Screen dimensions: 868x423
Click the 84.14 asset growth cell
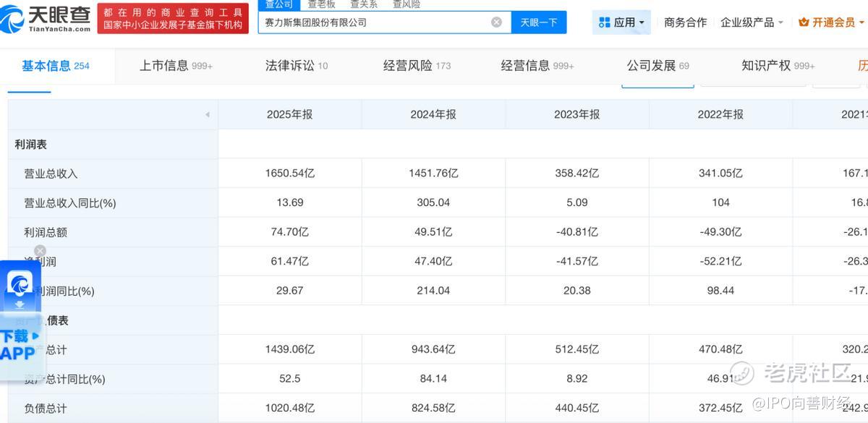click(x=433, y=378)
